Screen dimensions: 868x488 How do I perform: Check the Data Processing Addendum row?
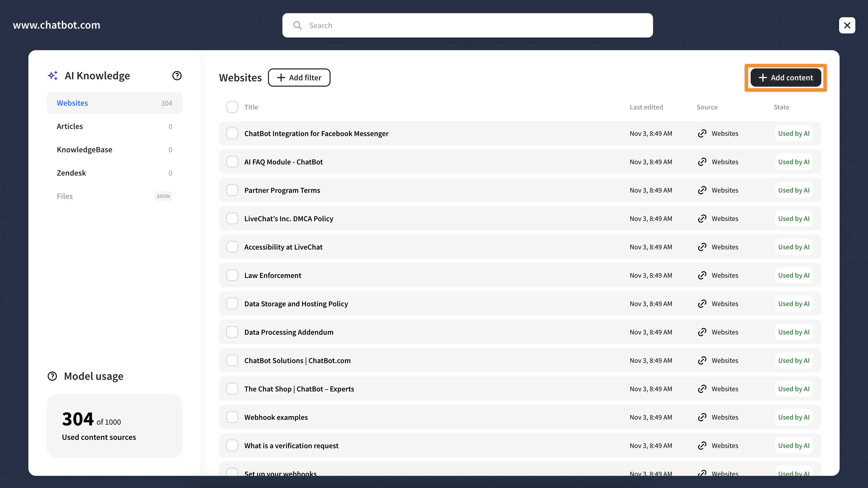[232, 332]
